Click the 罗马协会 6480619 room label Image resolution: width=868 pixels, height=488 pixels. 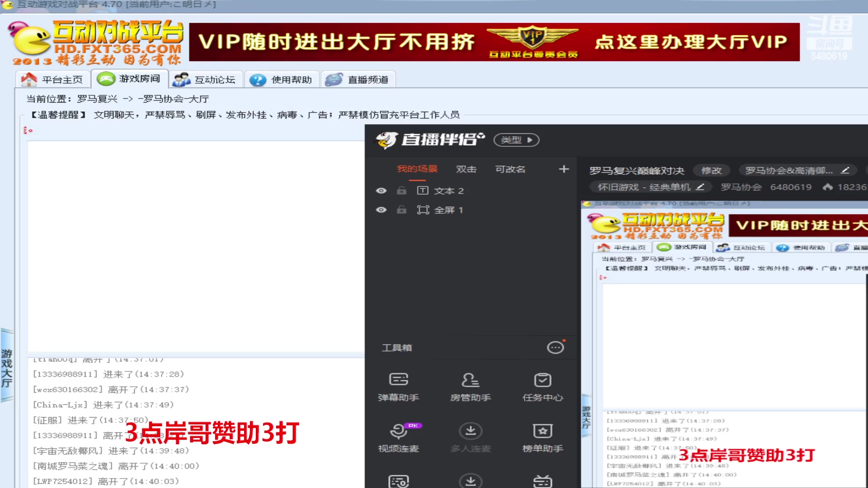[x=766, y=187]
